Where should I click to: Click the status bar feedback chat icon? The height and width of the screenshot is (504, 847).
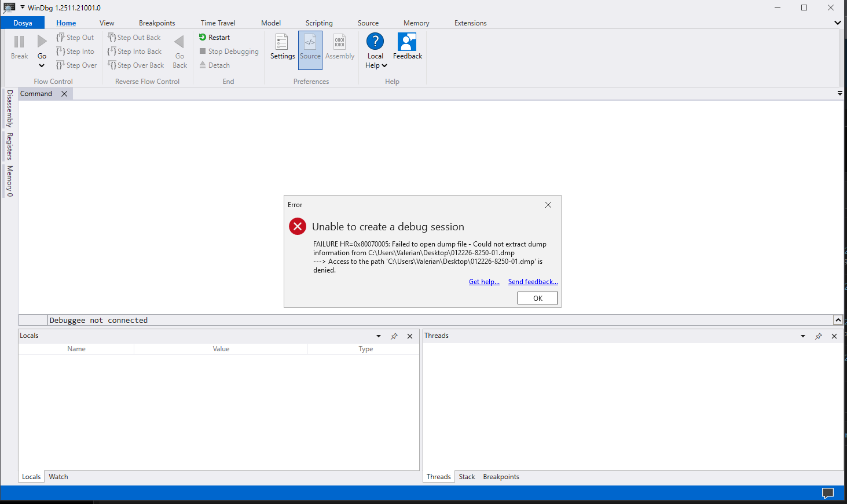tap(828, 493)
